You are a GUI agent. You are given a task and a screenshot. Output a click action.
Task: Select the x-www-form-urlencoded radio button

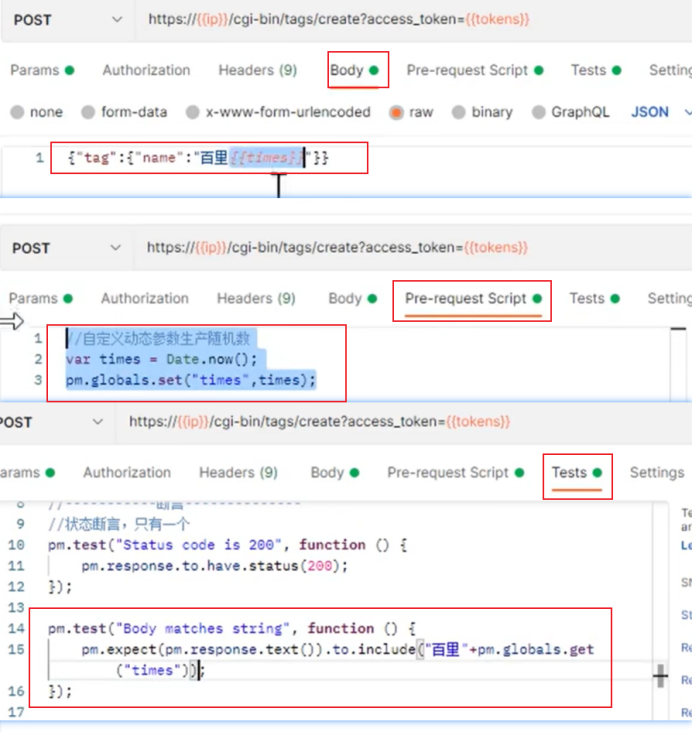pos(192,112)
